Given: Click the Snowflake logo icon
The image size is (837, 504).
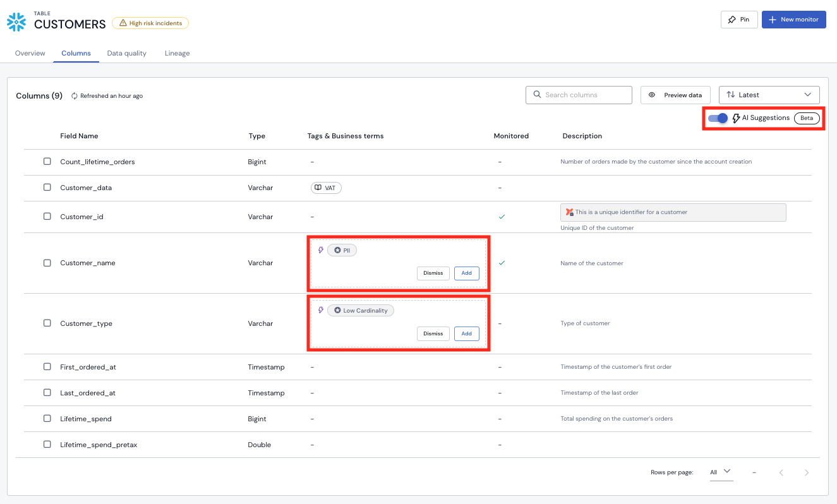Looking at the screenshot, I should pos(15,21).
